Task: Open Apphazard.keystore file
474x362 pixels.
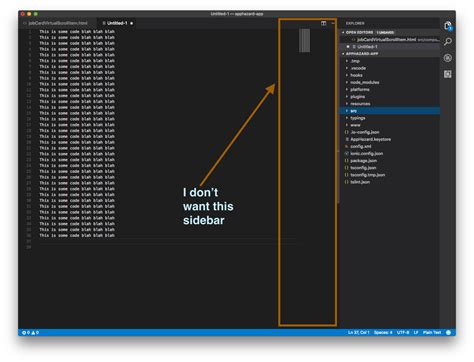Action: (390, 139)
